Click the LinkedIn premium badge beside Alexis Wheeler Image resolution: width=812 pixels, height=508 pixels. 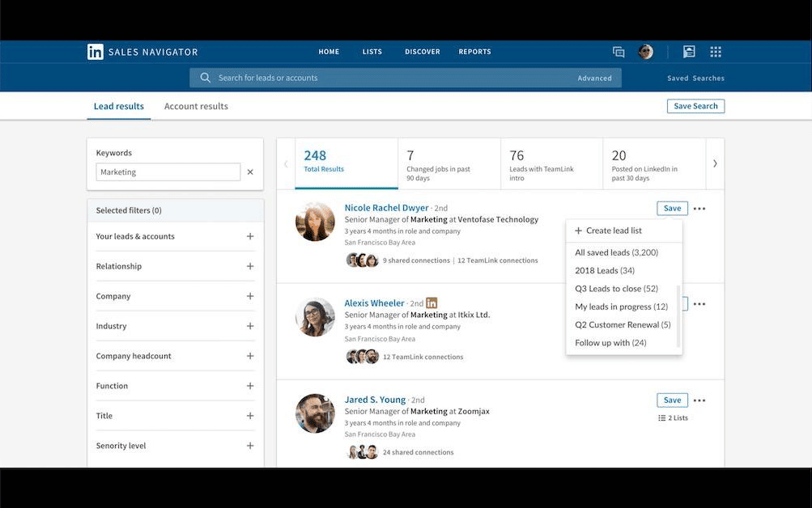point(432,303)
